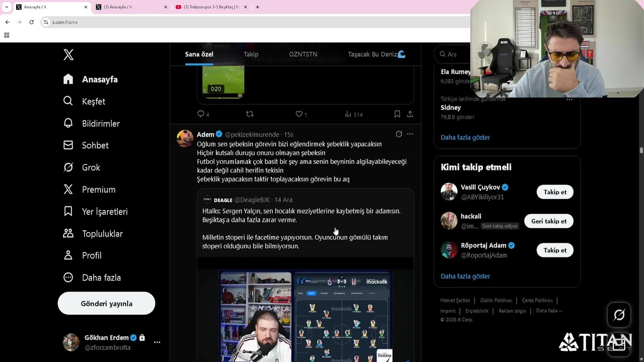Switch to second Anasayfa / X tab

(131, 7)
